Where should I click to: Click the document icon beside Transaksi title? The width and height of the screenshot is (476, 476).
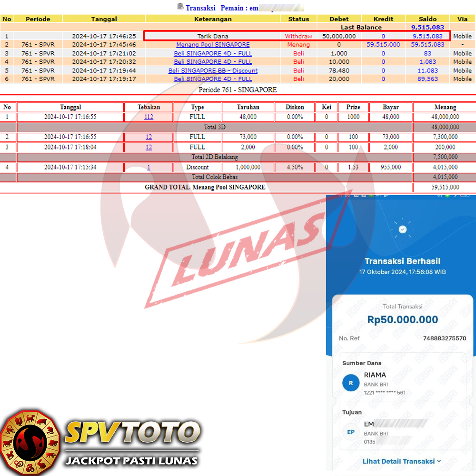pos(180,7)
